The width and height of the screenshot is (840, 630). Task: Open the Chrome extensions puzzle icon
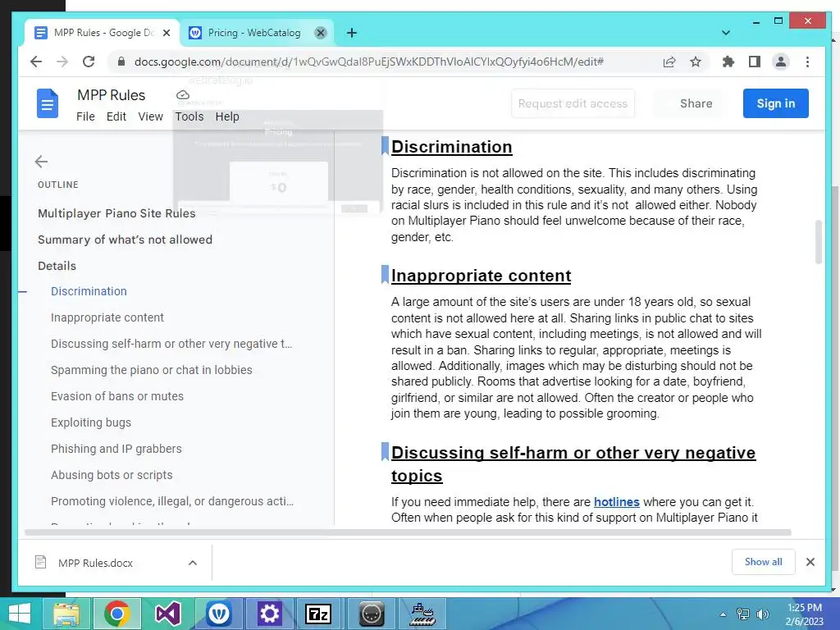[x=728, y=62]
